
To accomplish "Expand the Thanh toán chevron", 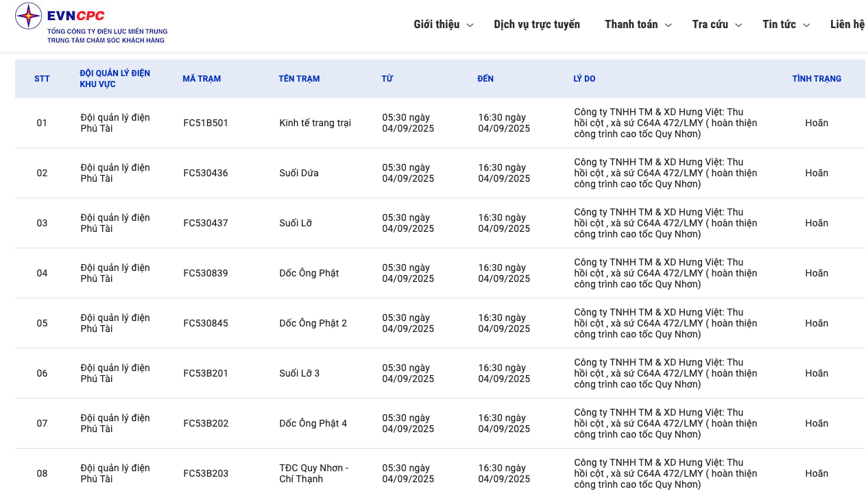I will click(668, 25).
